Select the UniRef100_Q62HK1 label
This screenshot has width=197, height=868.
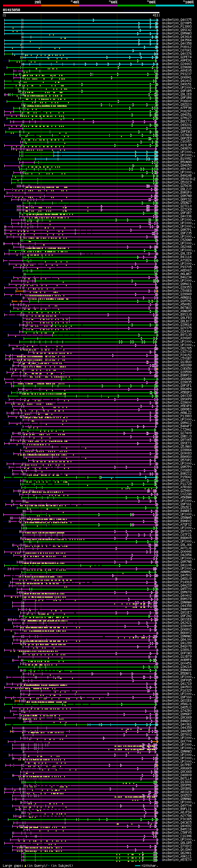click(177, 853)
